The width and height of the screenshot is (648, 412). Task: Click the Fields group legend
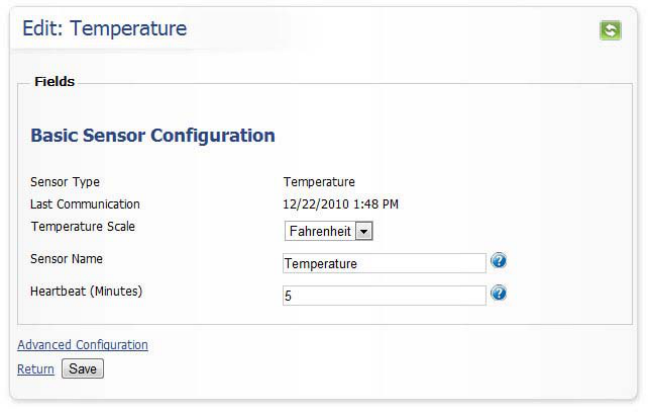(x=55, y=82)
